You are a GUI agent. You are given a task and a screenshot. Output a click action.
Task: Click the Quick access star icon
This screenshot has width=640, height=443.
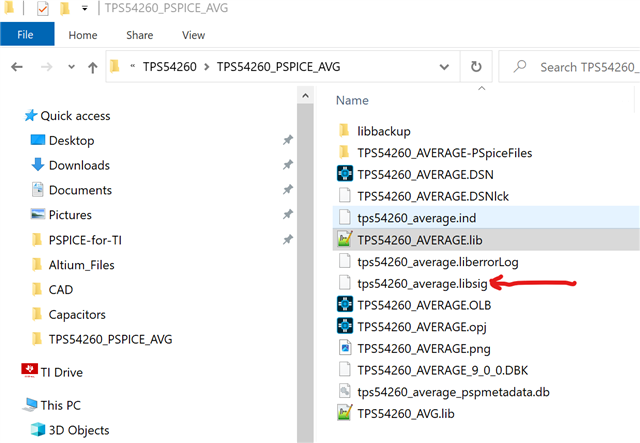(x=30, y=116)
